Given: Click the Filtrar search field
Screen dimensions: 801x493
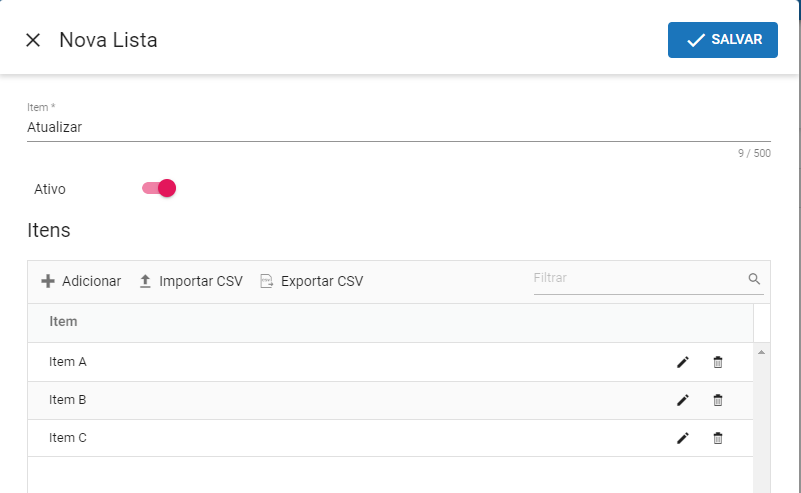Looking at the screenshot, I should 639,278.
